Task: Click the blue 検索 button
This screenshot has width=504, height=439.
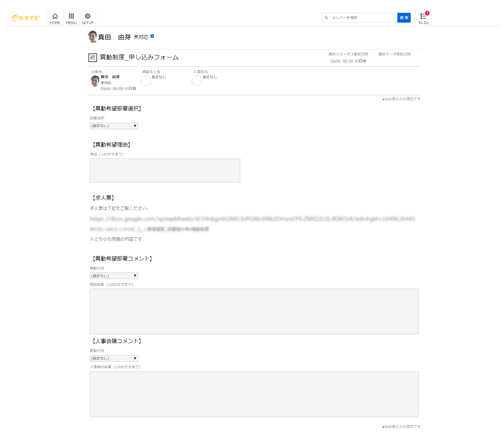Action: coord(404,18)
